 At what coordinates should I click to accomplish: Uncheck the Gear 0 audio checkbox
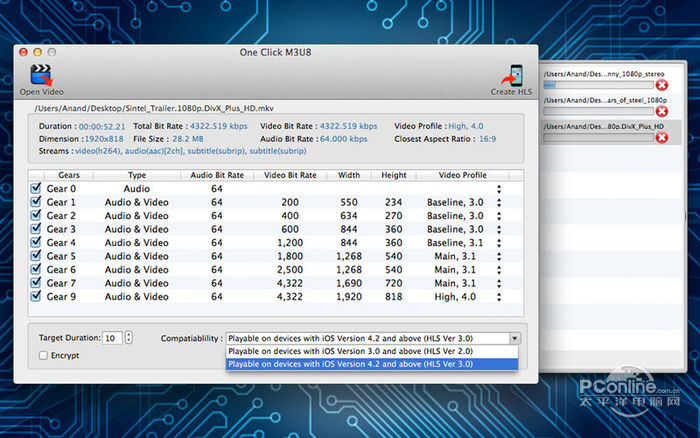click(x=36, y=188)
